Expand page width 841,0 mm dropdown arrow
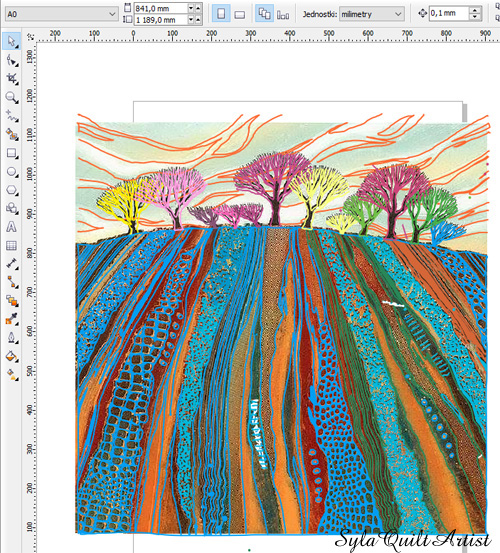The height and width of the screenshot is (553, 500). (x=191, y=8)
